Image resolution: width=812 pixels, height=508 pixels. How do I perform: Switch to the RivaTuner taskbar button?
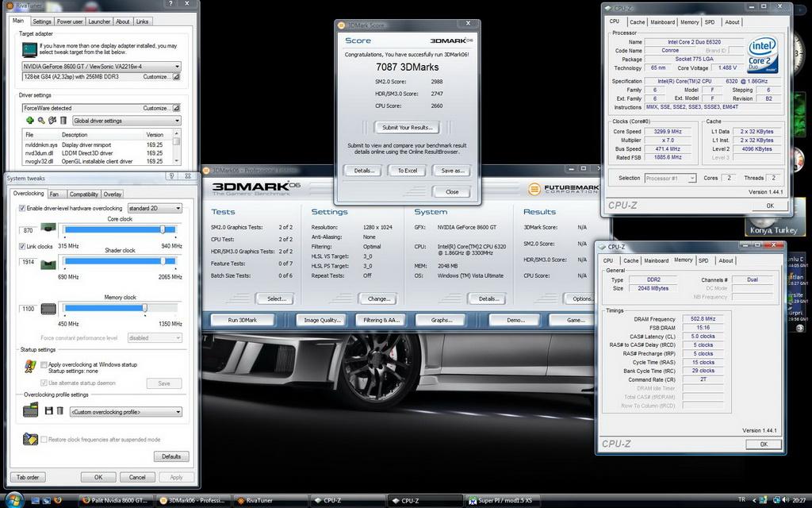click(x=271, y=501)
